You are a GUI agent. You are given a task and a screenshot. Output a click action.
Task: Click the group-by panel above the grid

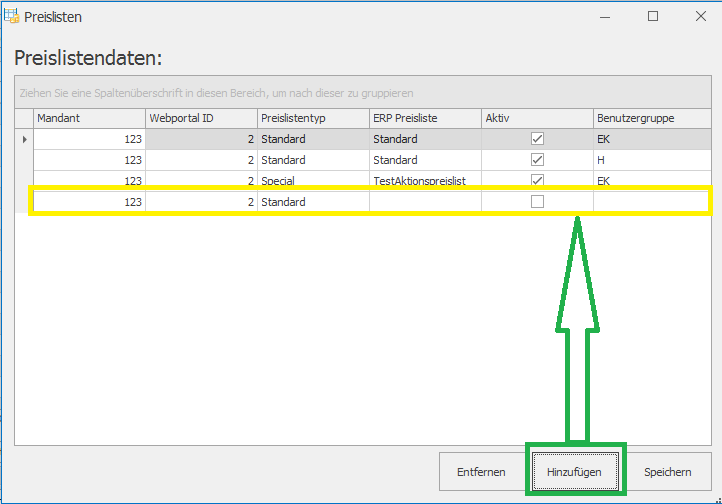pos(360,93)
